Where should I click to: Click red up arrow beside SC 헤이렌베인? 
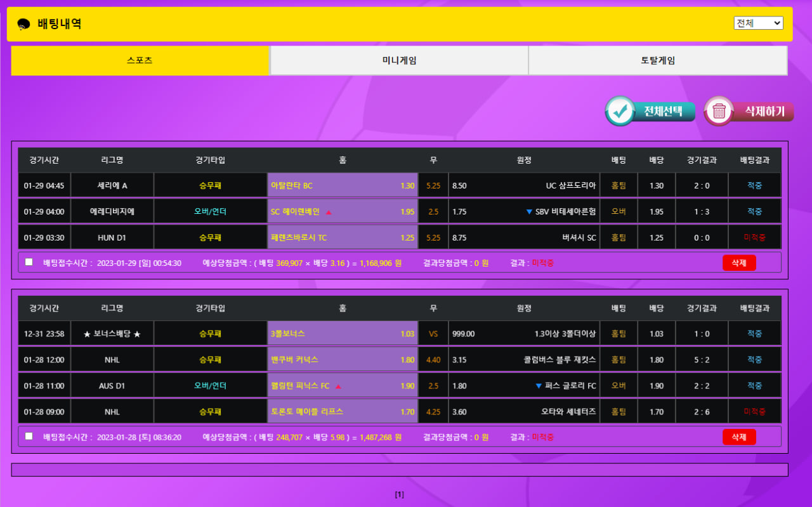coord(329,212)
